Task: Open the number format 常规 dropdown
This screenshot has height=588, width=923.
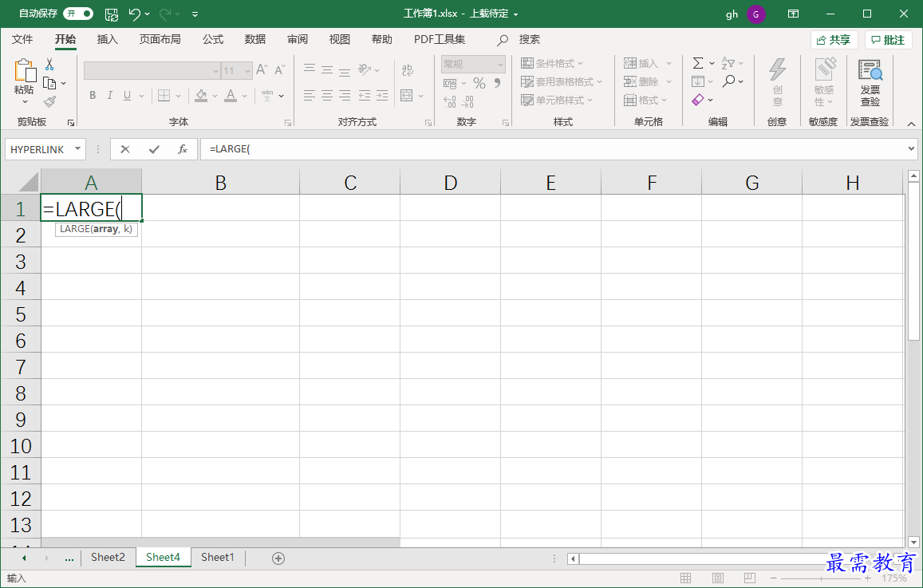Action: [x=500, y=64]
